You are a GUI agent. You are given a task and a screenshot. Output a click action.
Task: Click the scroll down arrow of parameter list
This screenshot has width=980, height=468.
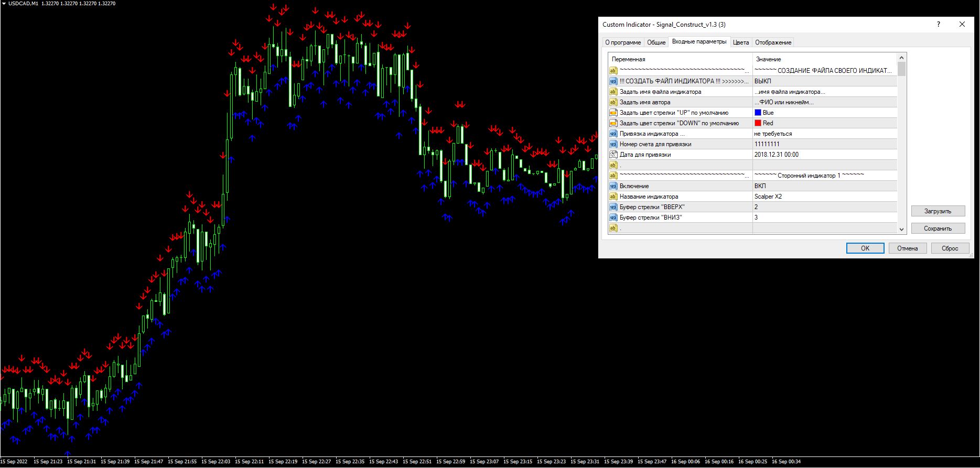902,229
